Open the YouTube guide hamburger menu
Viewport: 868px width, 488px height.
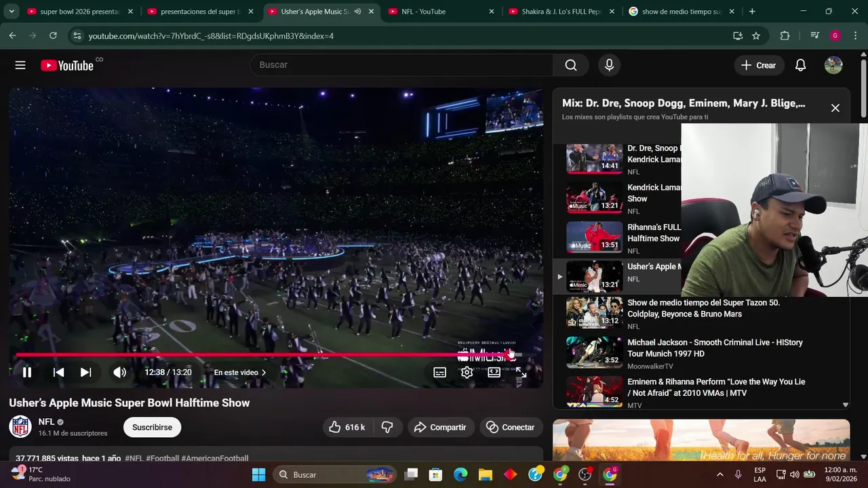pos(20,65)
